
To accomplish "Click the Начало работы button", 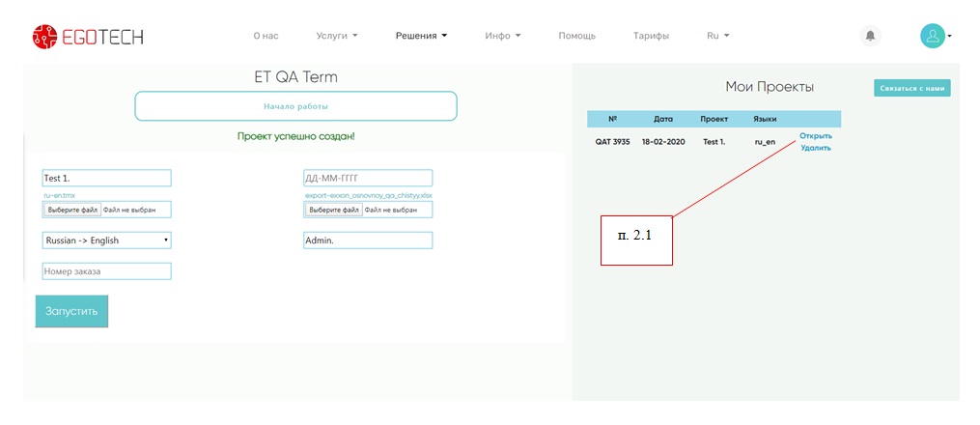I will point(295,106).
